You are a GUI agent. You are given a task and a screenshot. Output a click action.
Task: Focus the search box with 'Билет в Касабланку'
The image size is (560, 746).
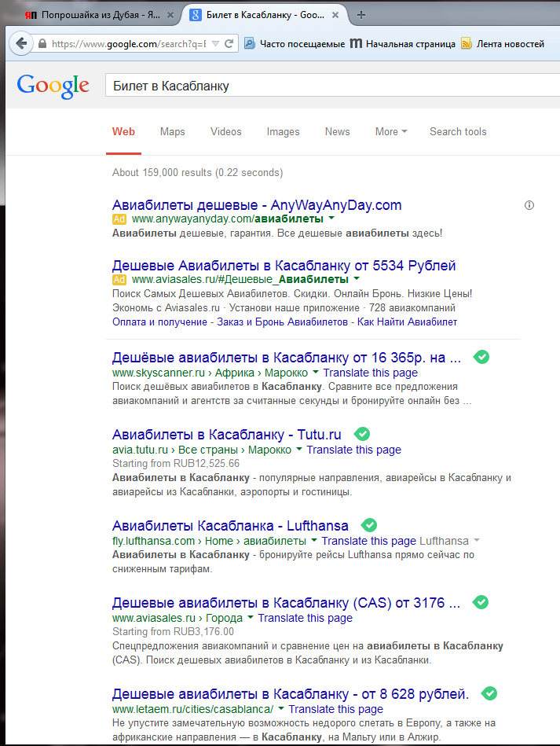click(332, 86)
